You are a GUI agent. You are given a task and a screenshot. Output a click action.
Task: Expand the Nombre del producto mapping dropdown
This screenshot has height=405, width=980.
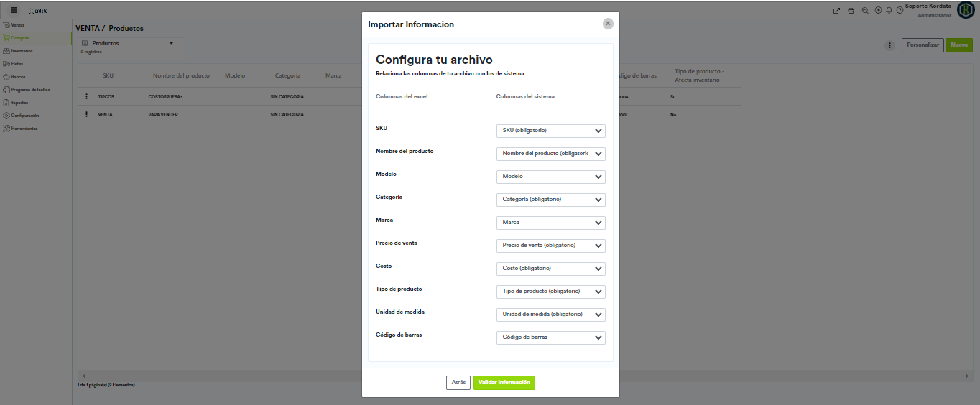(x=550, y=154)
